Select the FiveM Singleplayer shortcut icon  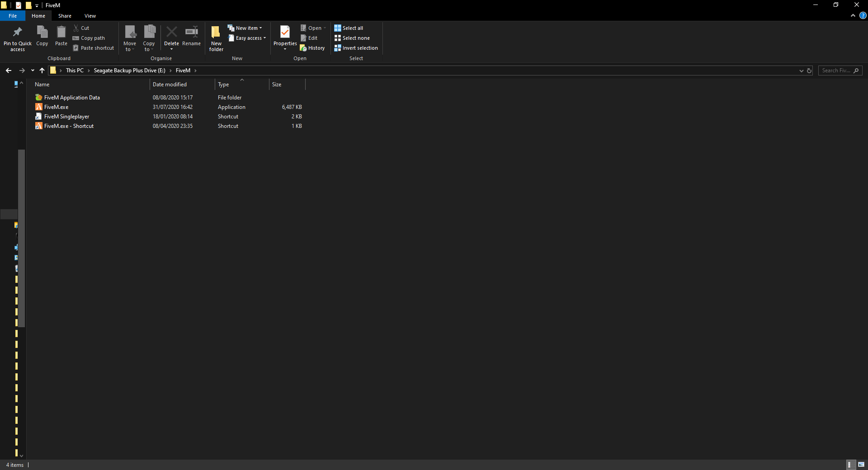tap(39, 116)
